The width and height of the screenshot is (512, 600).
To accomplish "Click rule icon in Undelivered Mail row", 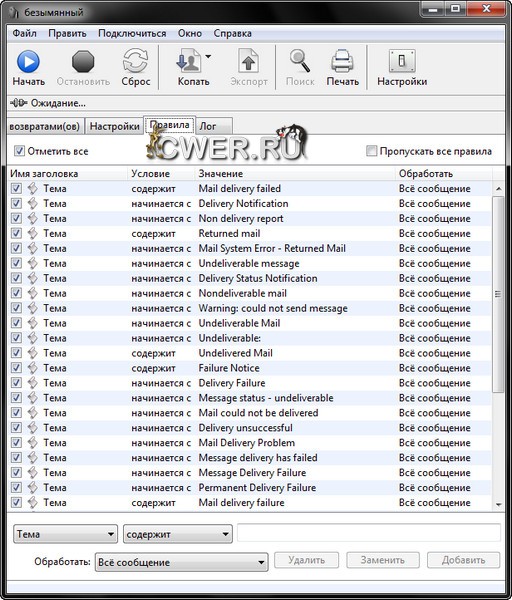I will tap(33, 353).
